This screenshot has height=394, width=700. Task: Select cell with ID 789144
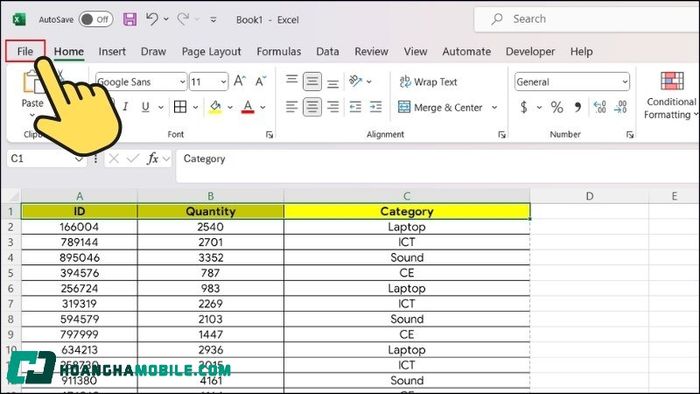click(79, 242)
